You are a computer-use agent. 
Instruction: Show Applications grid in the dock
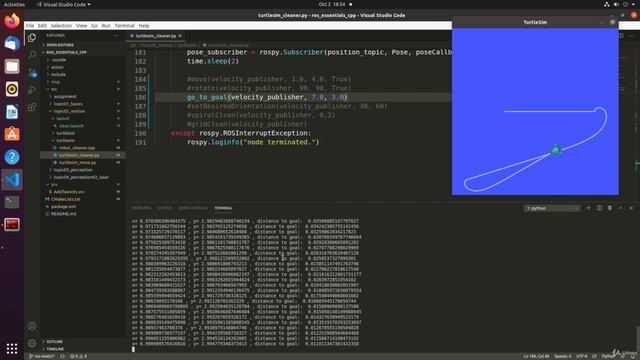(12, 348)
